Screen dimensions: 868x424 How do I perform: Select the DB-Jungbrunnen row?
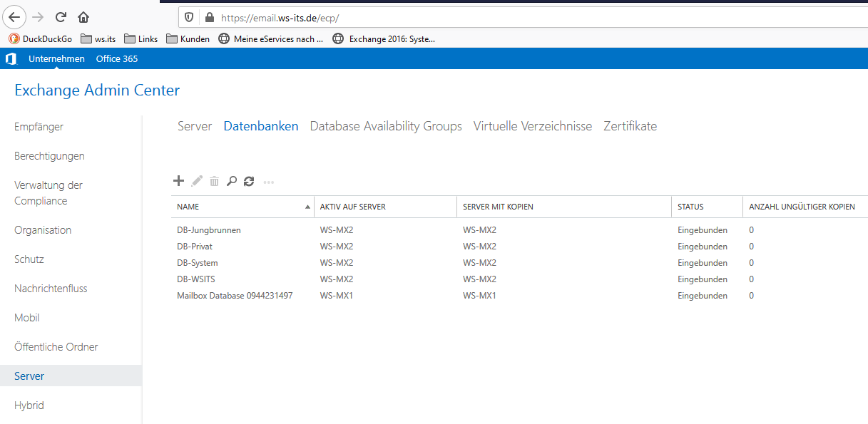tap(519, 230)
